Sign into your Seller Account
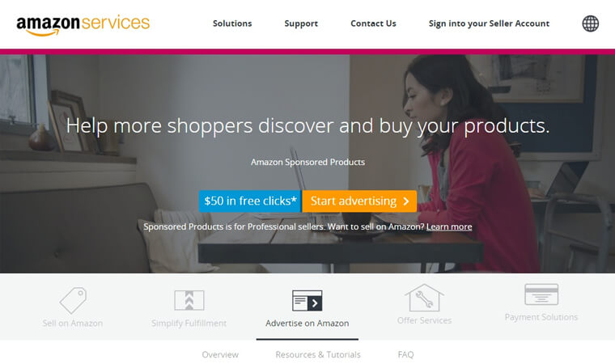Viewport: 615px width, 364px height. (489, 23)
